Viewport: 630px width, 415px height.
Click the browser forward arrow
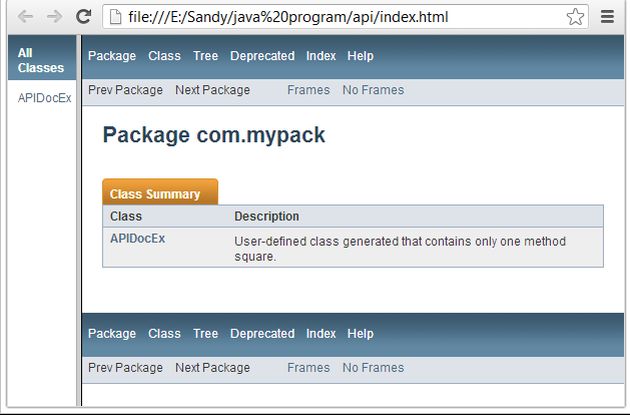[54, 17]
